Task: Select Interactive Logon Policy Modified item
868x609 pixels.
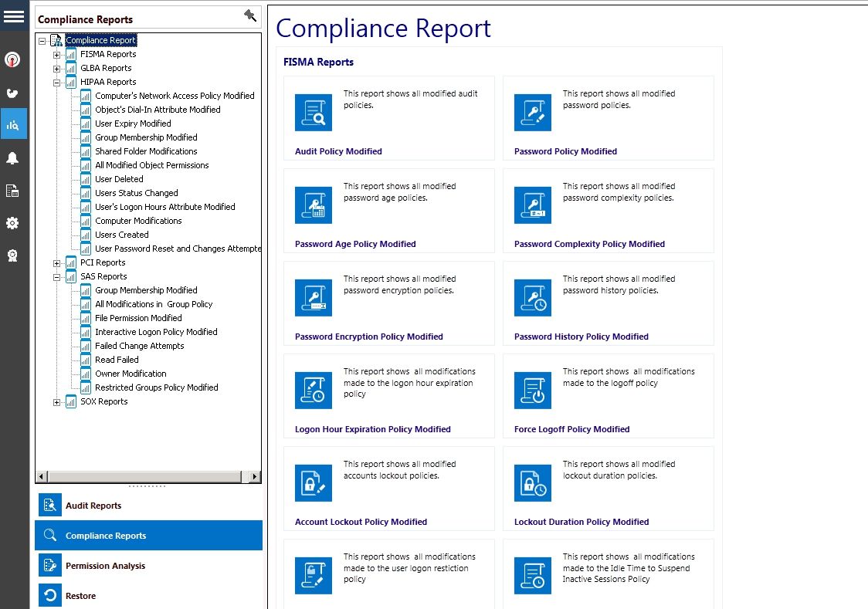Action: click(x=156, y=332)
